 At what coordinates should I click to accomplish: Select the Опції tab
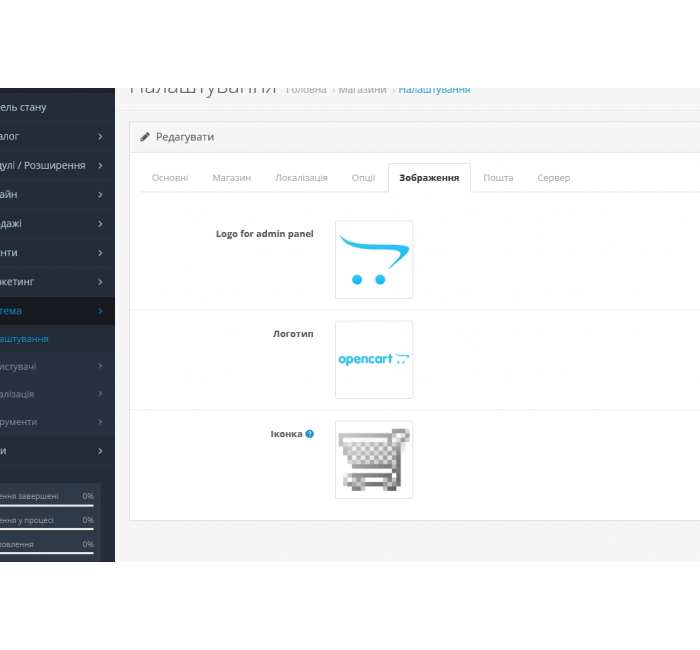[363, 178]
